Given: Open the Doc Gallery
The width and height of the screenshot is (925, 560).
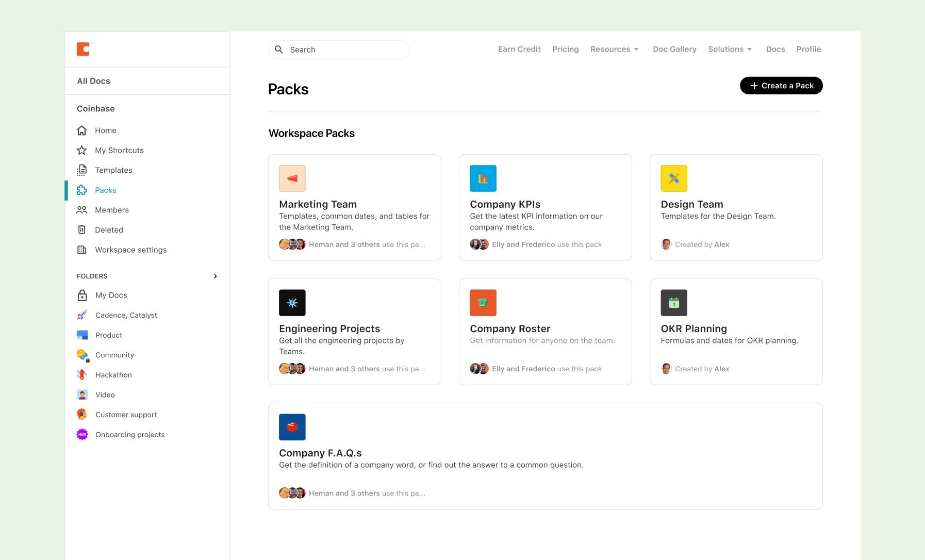Looking at the screenshot, I should point(674,49).
